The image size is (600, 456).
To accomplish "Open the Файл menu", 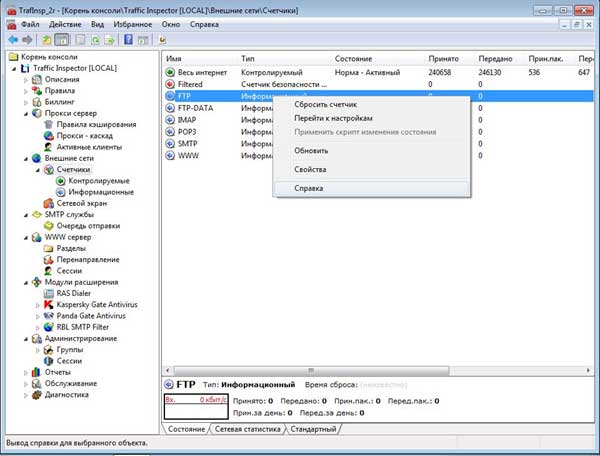I will [x=30, y=24].
